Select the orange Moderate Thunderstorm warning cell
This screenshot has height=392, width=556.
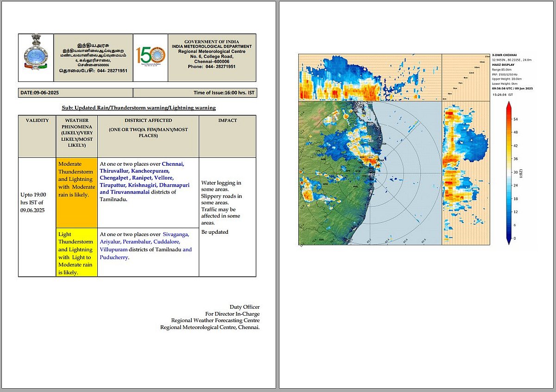[x=76, y=192]
